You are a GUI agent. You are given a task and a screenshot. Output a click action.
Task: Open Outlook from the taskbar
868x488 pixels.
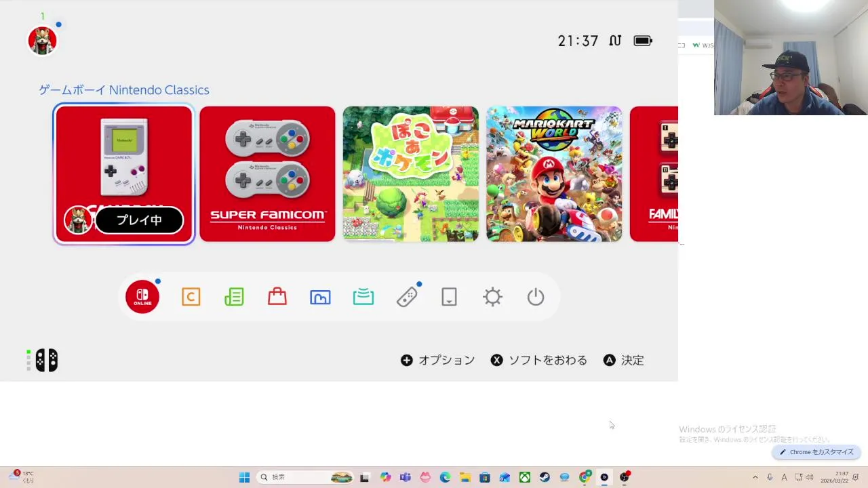(x=505, y=477)
